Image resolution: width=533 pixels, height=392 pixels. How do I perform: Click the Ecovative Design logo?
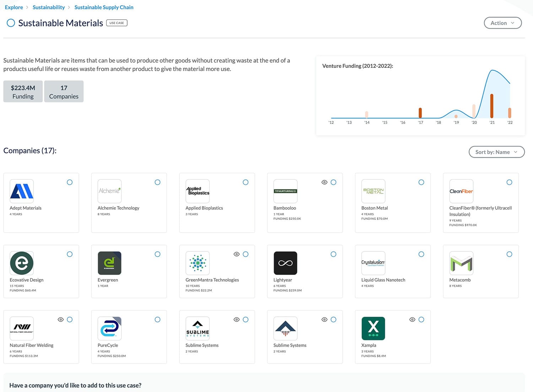22,263
